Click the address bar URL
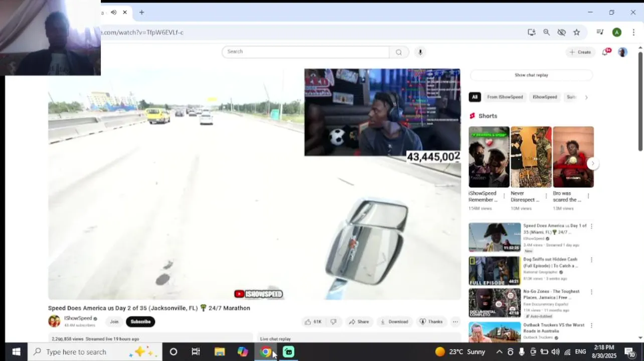 [x=142, y=32]
